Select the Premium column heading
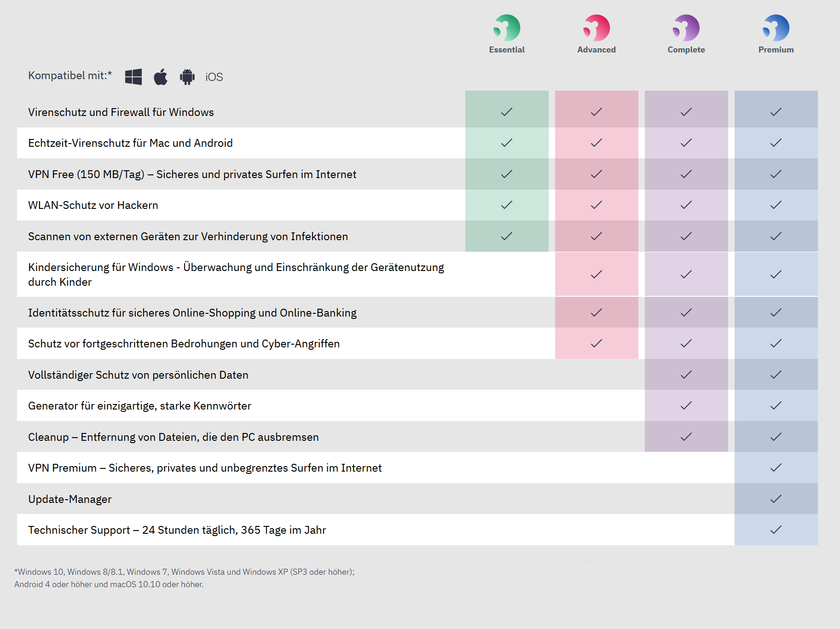The width and height of the screenshot is (840, 629). 776,50
